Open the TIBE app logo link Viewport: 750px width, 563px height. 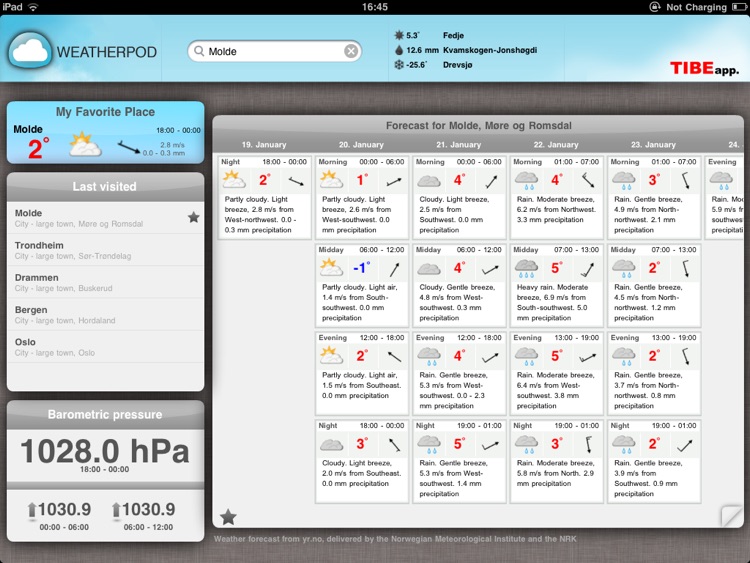704,68
